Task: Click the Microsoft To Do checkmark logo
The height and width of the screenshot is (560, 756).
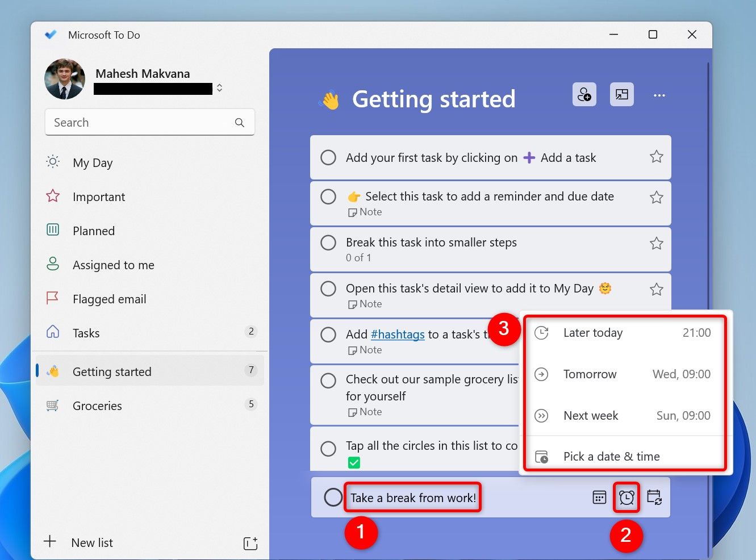Action: [51, 35]
